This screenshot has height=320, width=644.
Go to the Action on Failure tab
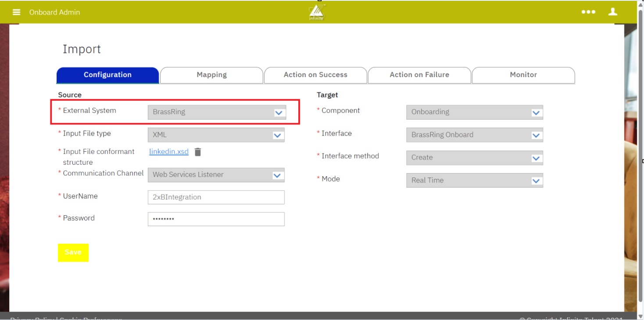(x=419, y=75)
